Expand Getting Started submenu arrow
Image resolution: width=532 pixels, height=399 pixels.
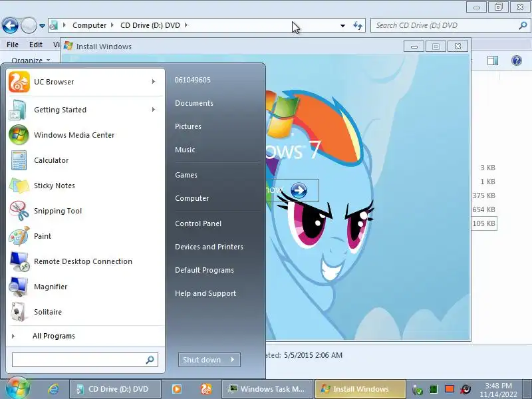[154, 110]
